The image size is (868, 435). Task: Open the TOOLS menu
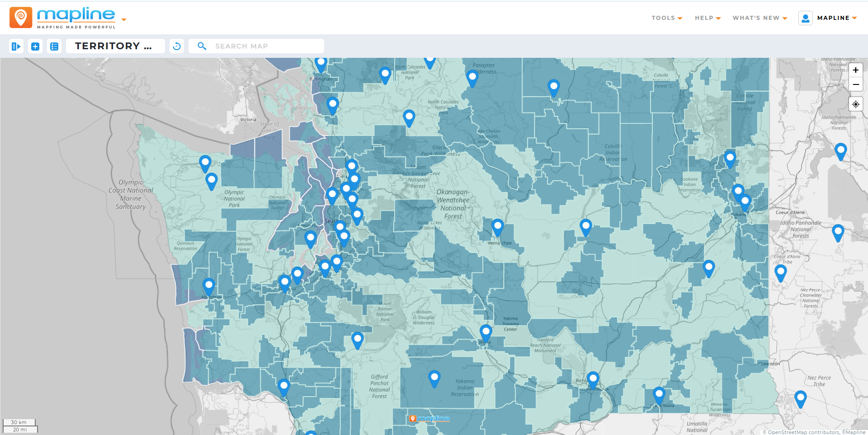tap(667, 18)
